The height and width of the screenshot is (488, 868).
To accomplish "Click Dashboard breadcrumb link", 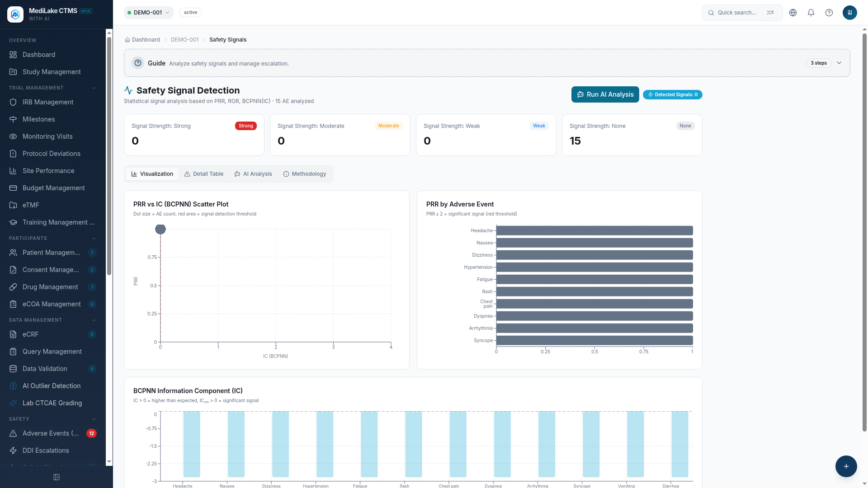I will tap(142, 40).
